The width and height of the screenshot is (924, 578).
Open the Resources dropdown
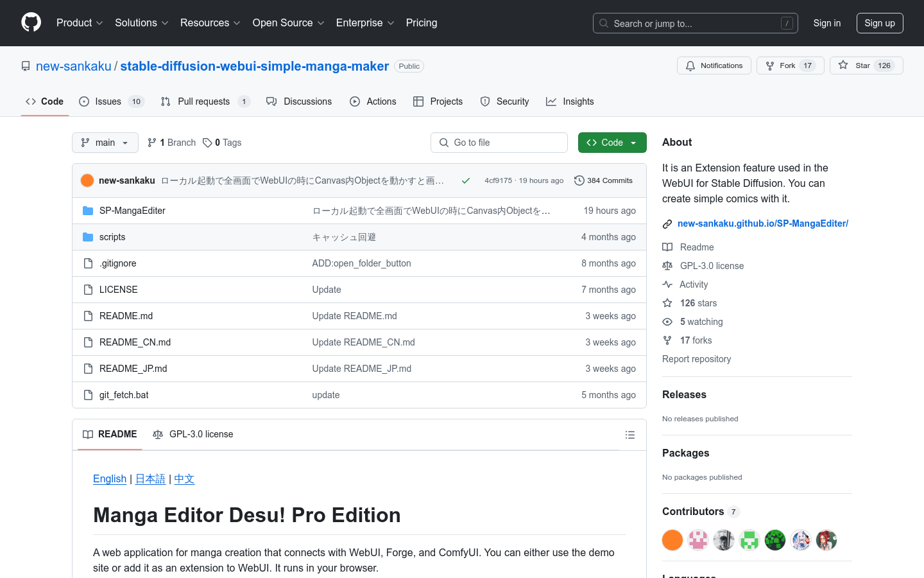pyautogui.click(x=210, y=22)
